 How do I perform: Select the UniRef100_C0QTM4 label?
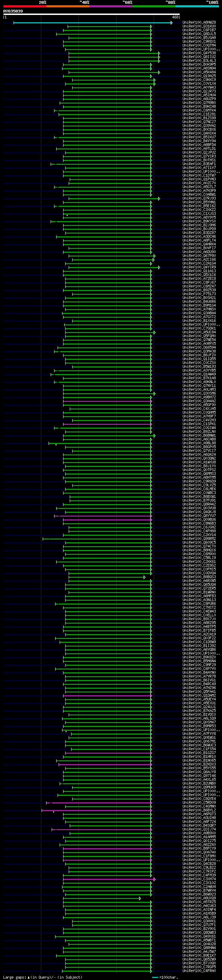199,45
